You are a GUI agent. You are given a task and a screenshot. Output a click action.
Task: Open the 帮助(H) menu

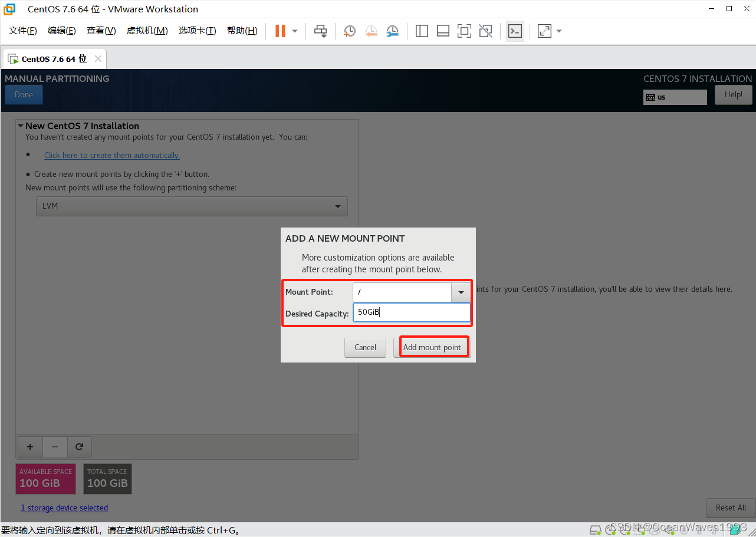242,31
